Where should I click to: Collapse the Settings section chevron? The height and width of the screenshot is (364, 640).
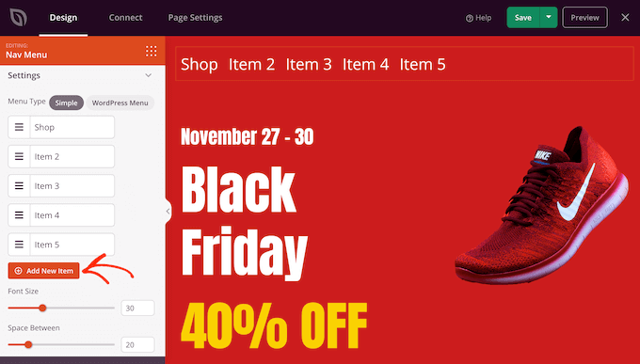[x=148, y=75]
